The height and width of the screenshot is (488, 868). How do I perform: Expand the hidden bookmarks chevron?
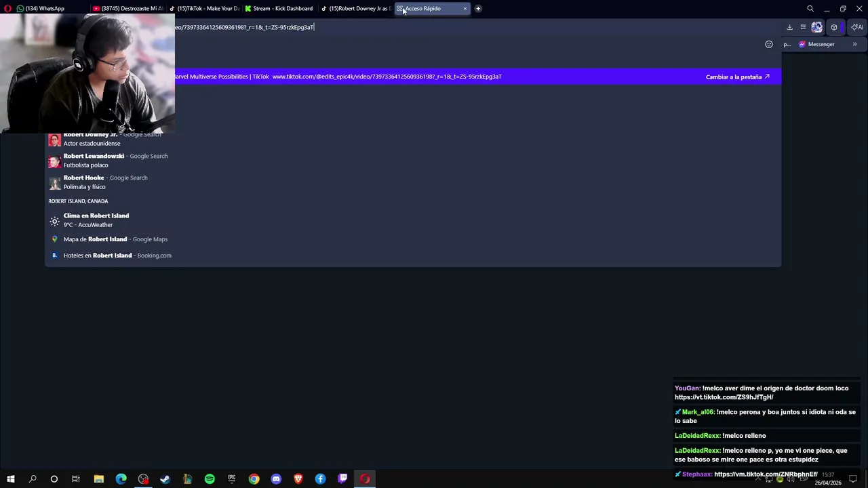coord(854,44)
